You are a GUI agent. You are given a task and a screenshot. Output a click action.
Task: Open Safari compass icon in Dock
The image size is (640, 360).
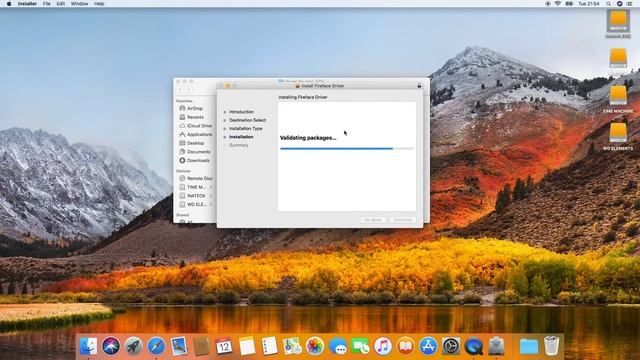click(x=156, y=346)
